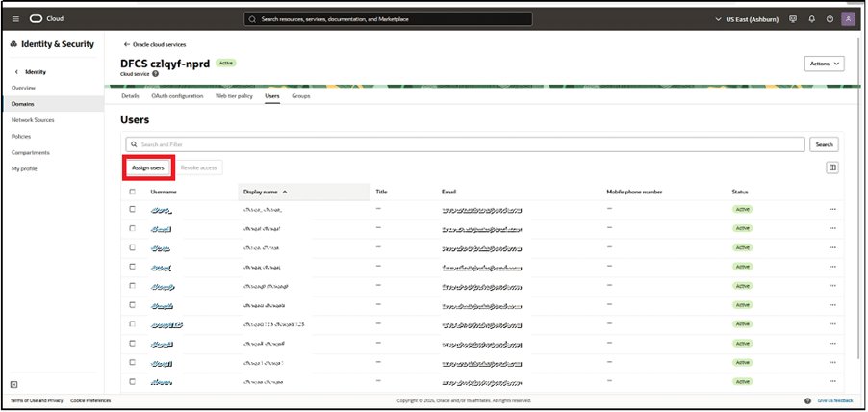
Task: Open Cookie Preferences link
Action: pyautogui.click(x=90, y=400)
